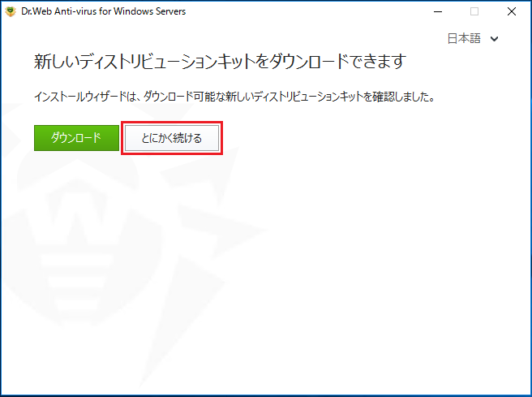Screen dimensions: 532x397
Task: Click the dropdown chevron next to 日本語
Action: pos(495,39)
